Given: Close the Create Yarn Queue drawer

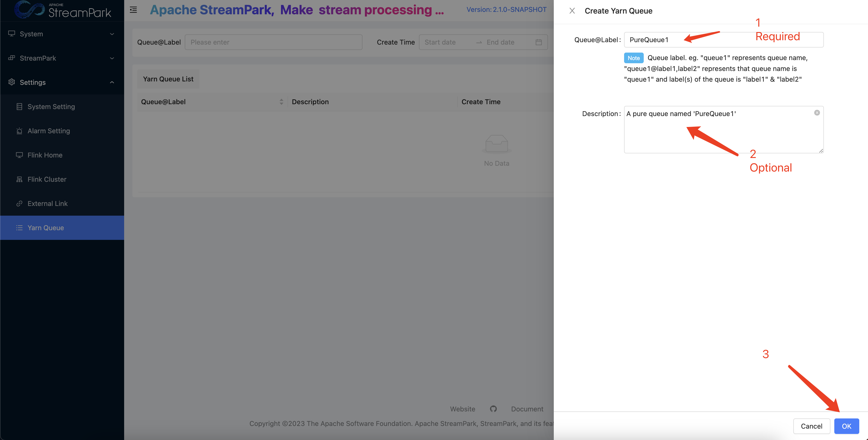Looking at the screenshot, I should point(572,11).
